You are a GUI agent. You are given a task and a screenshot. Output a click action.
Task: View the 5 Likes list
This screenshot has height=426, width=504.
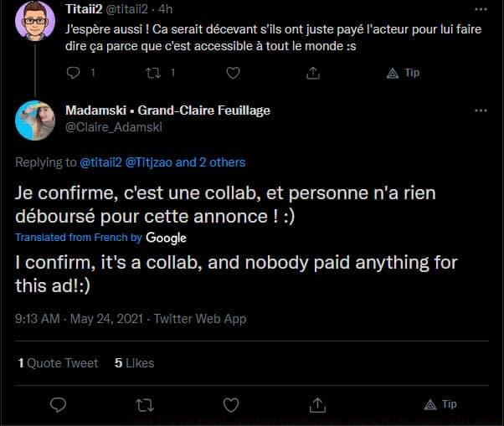pyautogui.click(x=135, y=363)
